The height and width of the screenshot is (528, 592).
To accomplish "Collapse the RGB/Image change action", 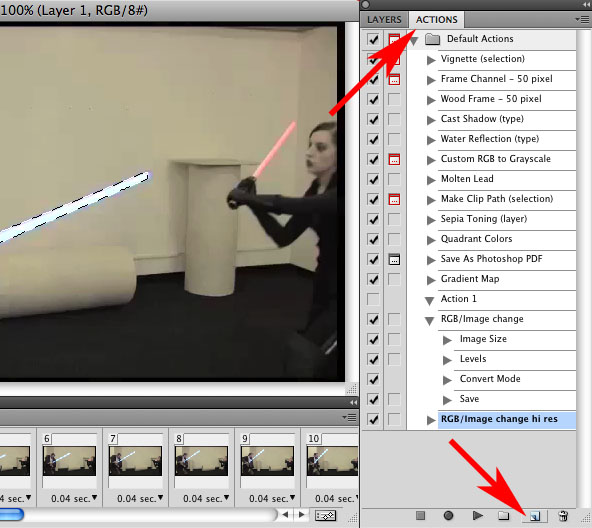I will (x=429, y=320).
